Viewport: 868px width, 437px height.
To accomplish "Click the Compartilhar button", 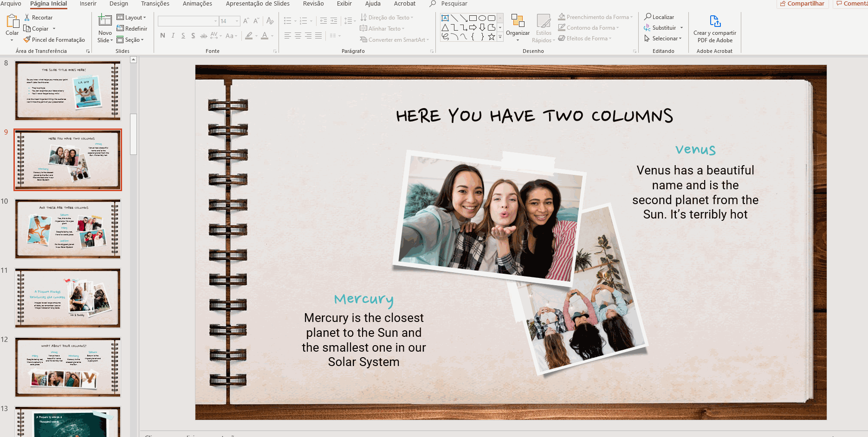I will point(803,4).
